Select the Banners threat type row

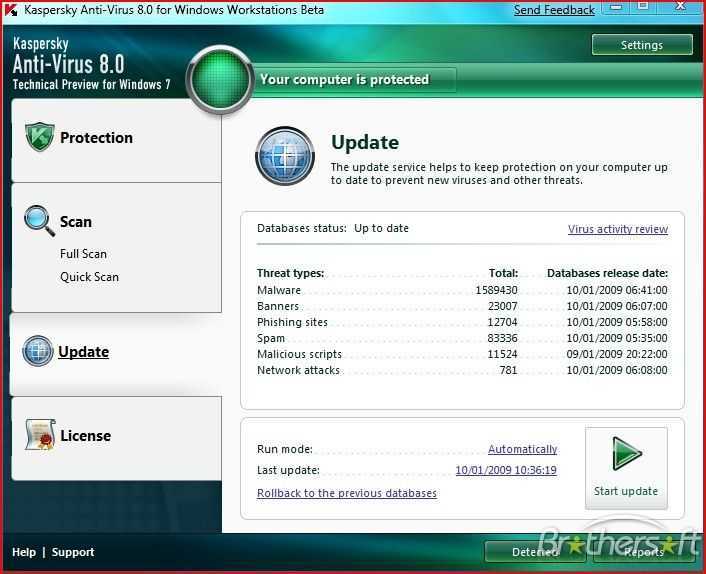point(462,306)
